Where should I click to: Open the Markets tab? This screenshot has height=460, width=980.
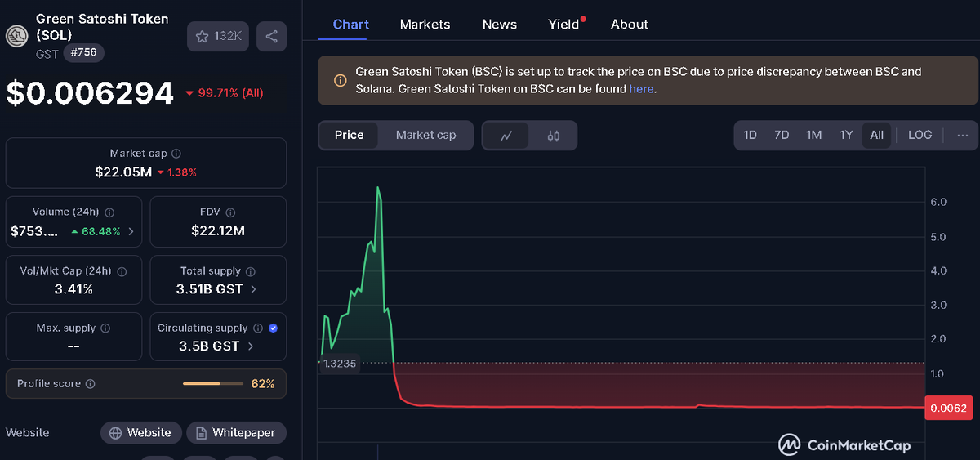(425, 25)
